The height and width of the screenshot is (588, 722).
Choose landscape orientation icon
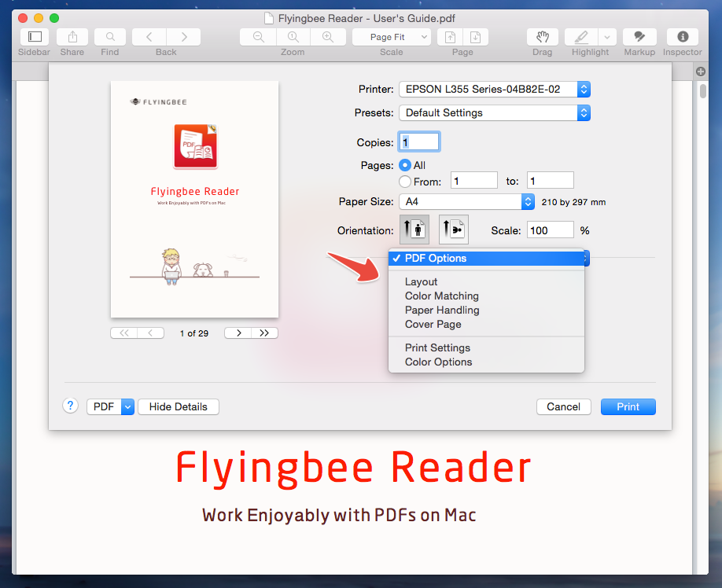click(454, 229)
